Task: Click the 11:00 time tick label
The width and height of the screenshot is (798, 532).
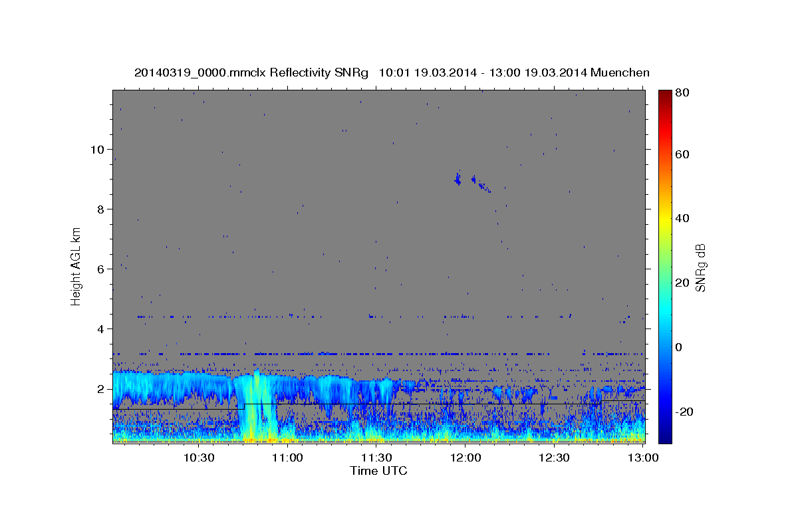Action: [287, 458]
